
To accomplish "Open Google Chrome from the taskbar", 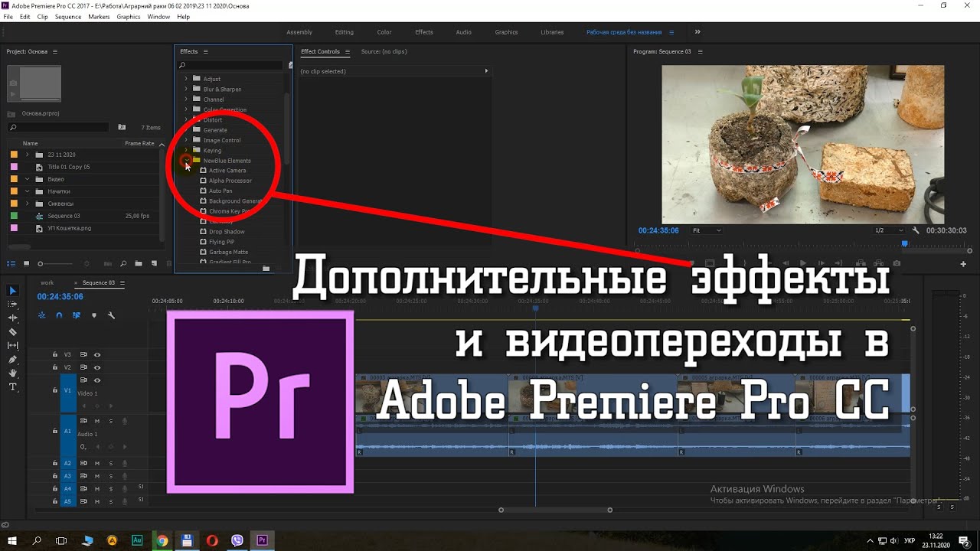I will tap(162, 540).
